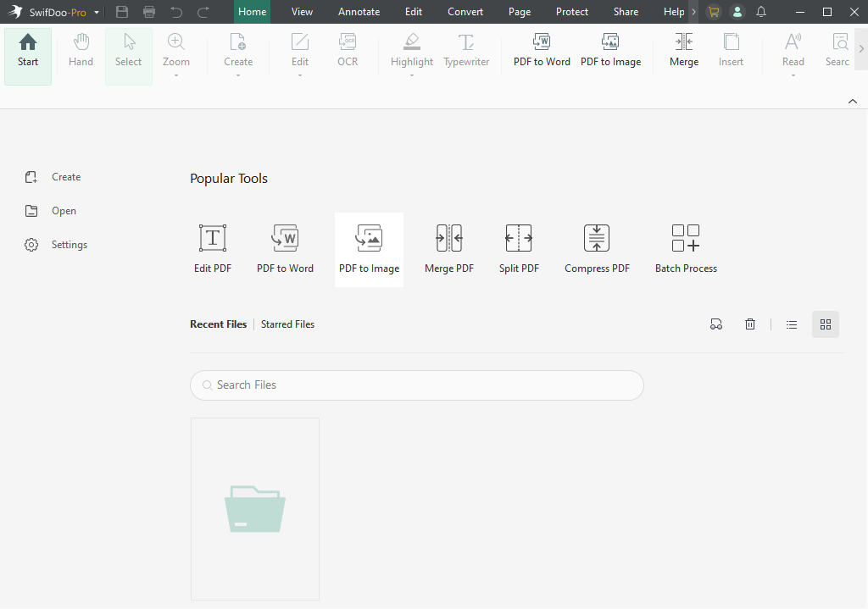Switch to the View tab

coord(303,12)
